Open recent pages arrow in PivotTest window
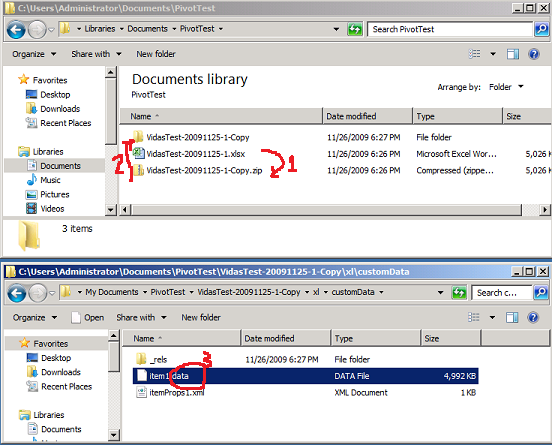 pyautogui.click(x=51, y=30)
